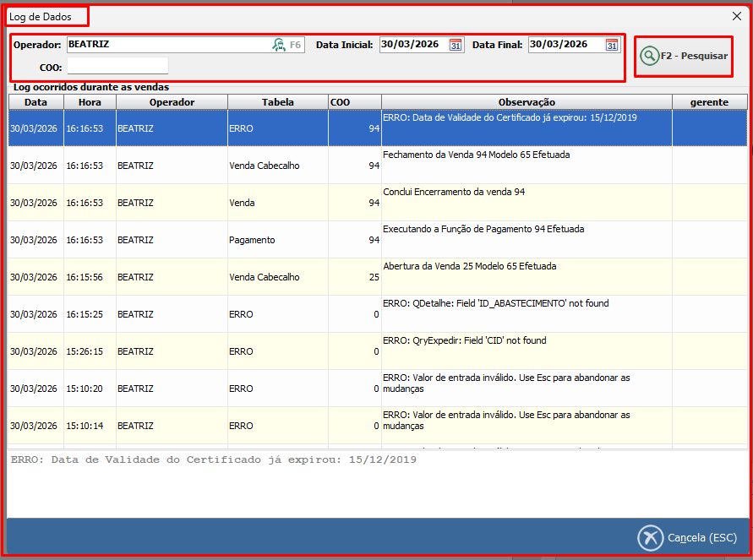Close the Log de Dados window
753x560 pixels.
point(736,15)
